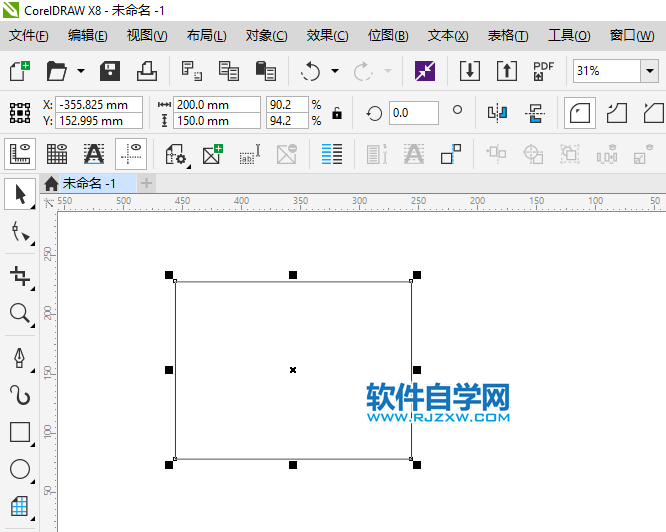Viewport: 666px width, 532px height.
Task: Import a file with down-arrow icon
Action: [470, 71]
